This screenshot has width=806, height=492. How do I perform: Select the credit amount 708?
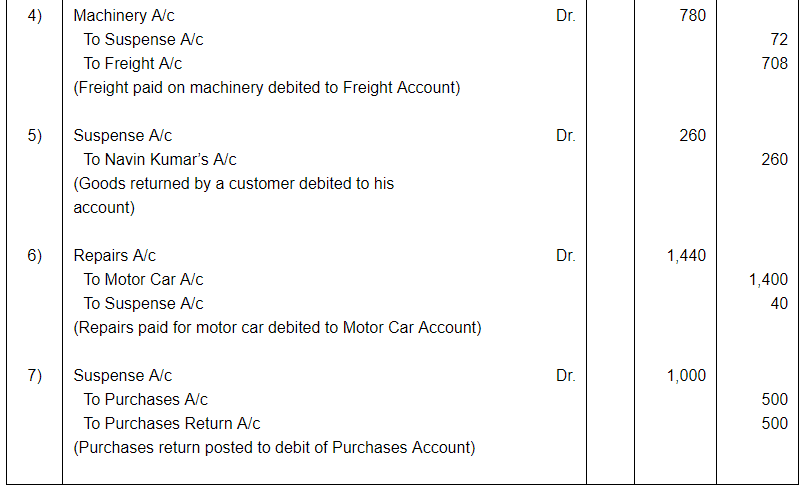pos(774,64)
